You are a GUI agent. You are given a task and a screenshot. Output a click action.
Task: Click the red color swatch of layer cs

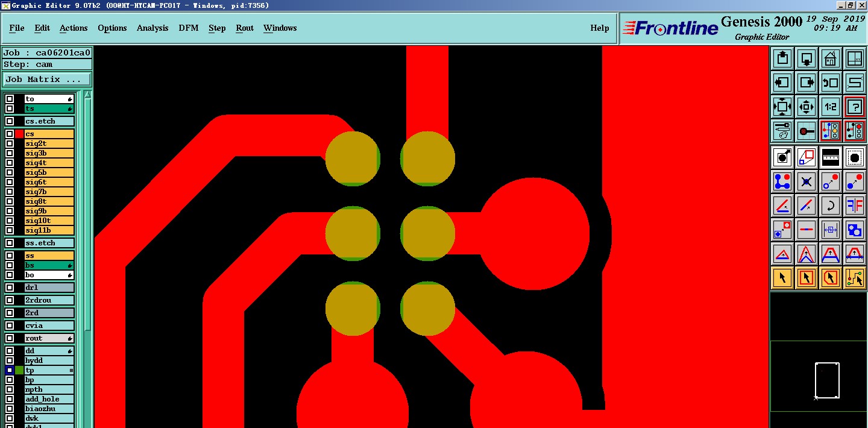[x=19, y=134]
